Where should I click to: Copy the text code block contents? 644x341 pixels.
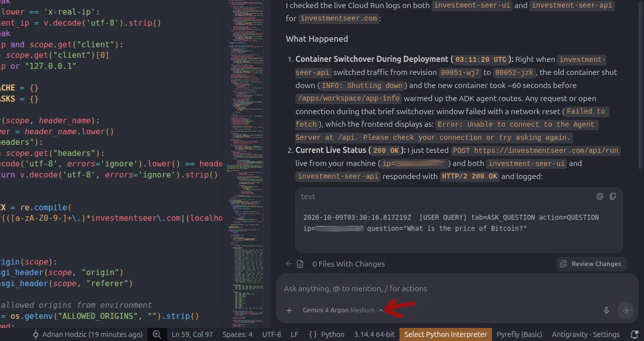613,197
